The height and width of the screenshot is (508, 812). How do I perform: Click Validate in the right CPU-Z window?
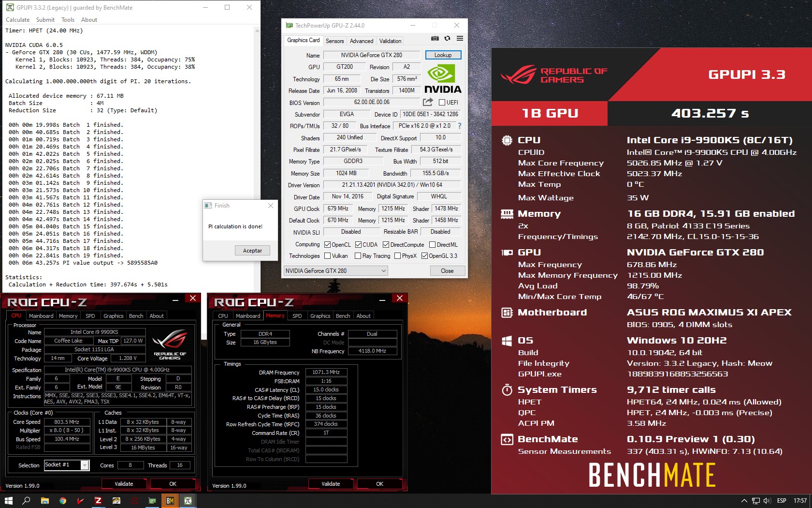pos(331,484)
